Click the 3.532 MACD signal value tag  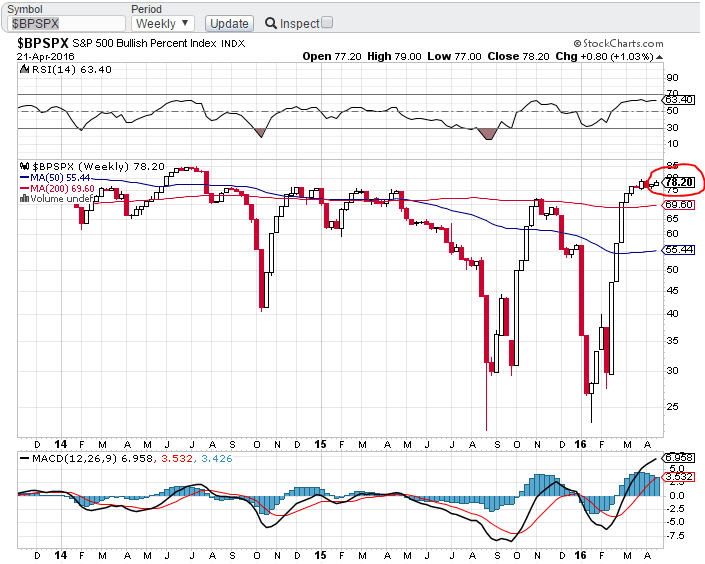tap(679, 477)
